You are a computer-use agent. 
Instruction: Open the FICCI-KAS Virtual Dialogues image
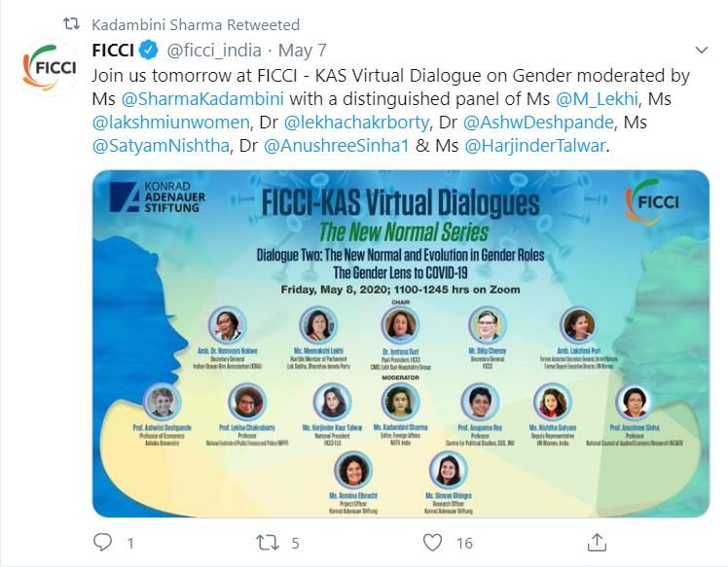(401, 343)
